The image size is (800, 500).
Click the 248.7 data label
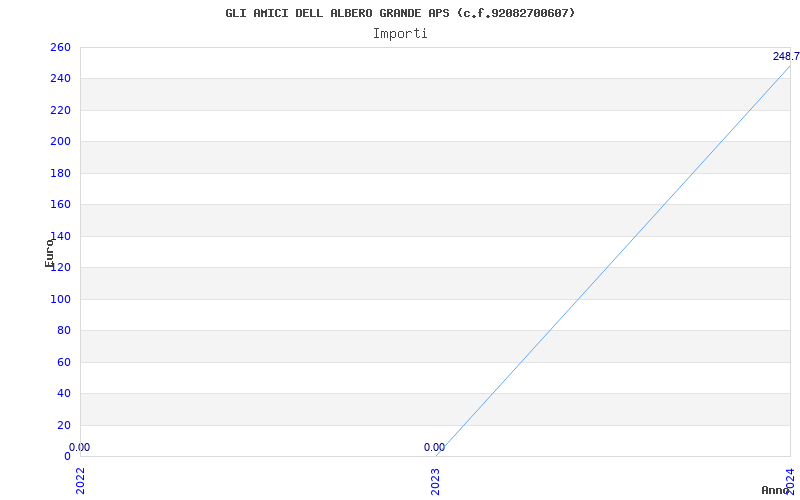pos(786,56)
